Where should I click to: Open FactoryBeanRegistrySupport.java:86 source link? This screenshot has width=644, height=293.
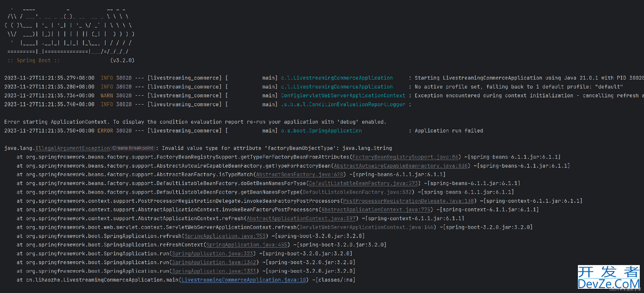click(405, 157)
